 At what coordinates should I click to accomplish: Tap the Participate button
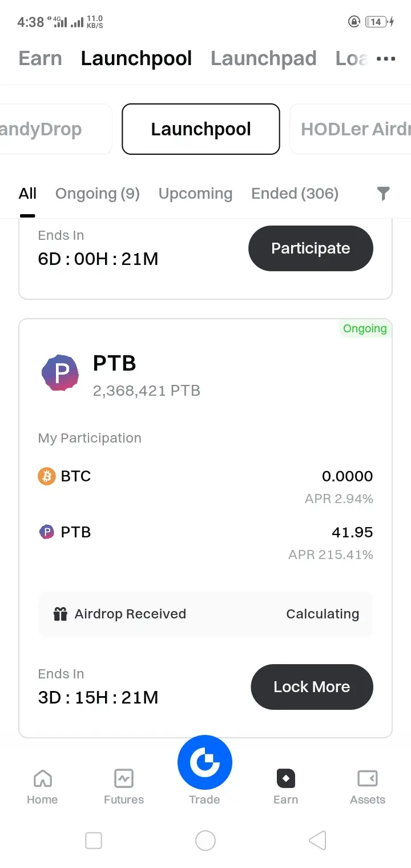click(311, 248)
